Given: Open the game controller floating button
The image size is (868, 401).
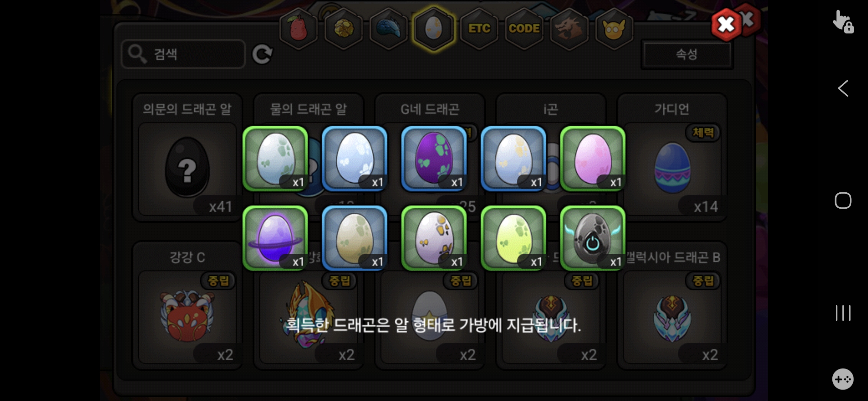Looking at the screenshot, I should tap(843, 379).
